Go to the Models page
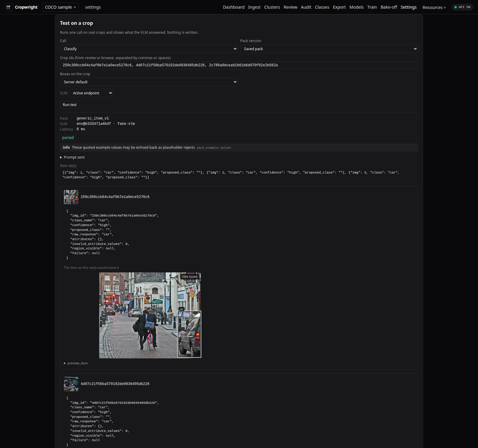The width and height of the screenshot is (478, 448). click(x=356, y=7)
